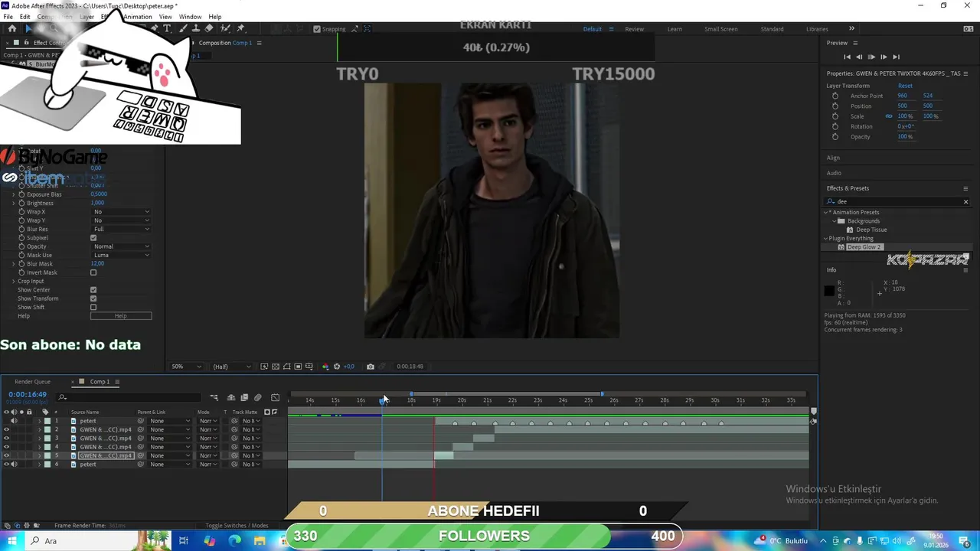
Task: Open the Wrap X dropdown
Action: click(121, 212)
